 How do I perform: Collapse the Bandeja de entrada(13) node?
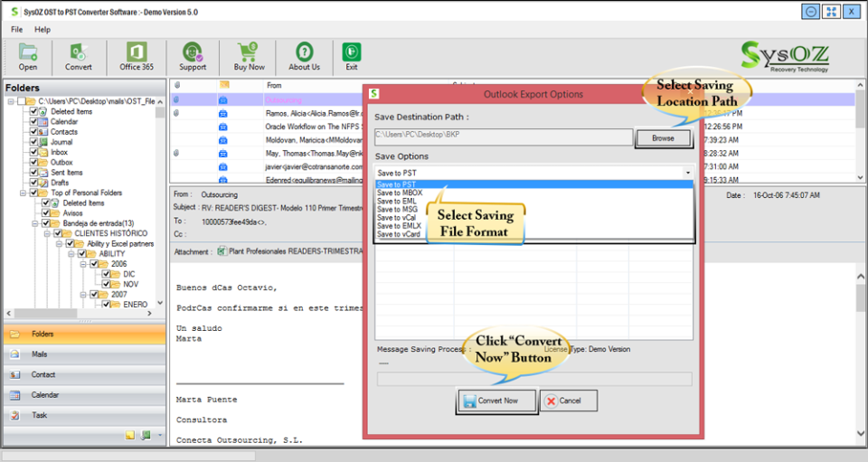35,223
